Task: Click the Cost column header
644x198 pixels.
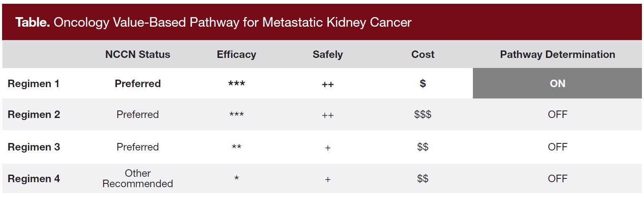Action: tap(423, 55)
